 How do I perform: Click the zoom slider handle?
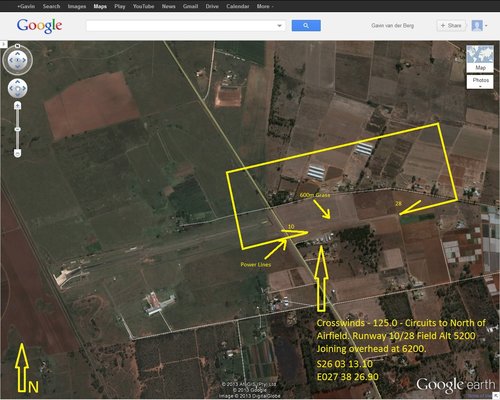tap(17, 129)
